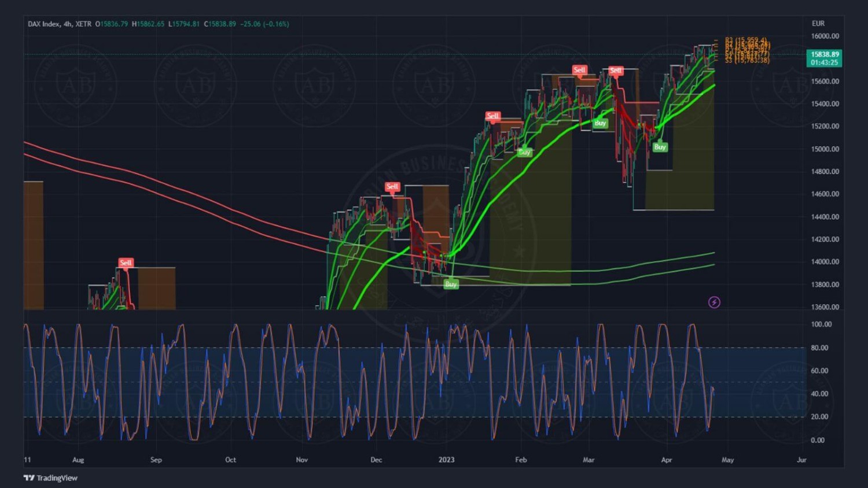Image resolution: width=868 pixels, height=488 pixels.
Task: Click the Feb label on time axis
Action: coord(521,460)
